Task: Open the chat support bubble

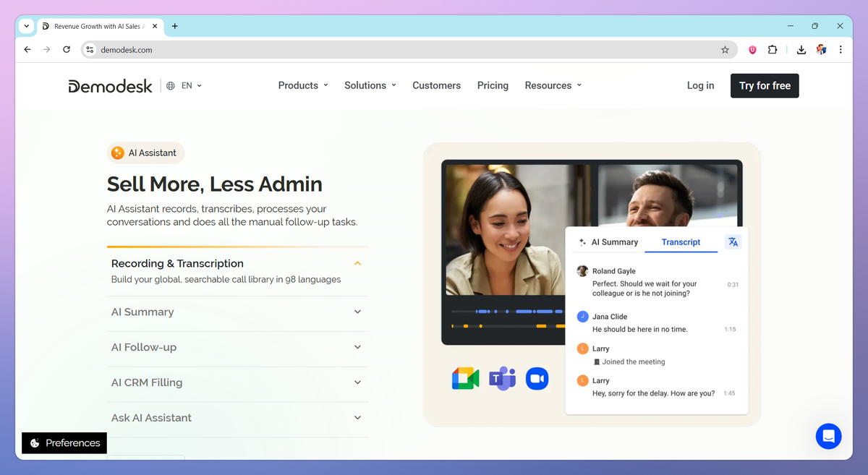Action: [x=828, y=436]
